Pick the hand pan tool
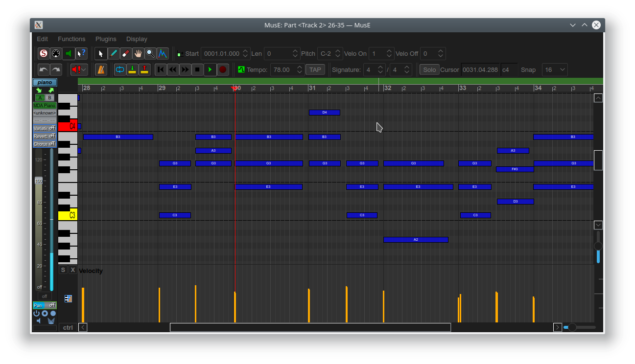This screenshot has height=364, width=635. (x=138, y=53)
